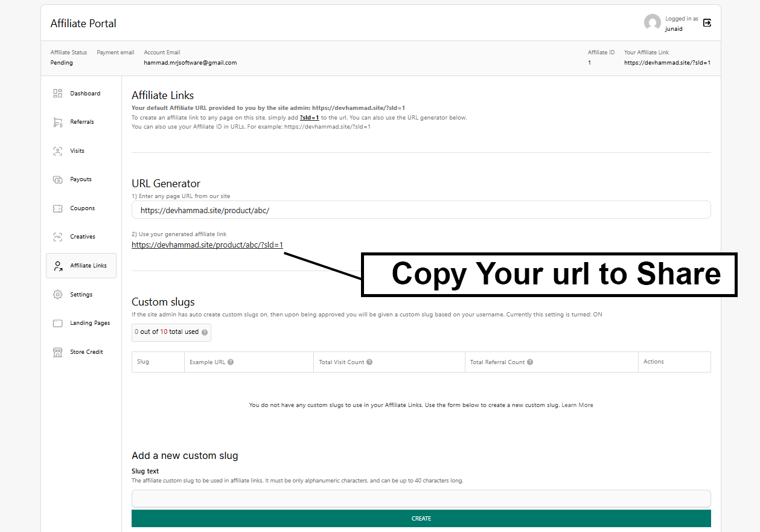Image resolution: width=760 pixels, height=532 pixels.
Task: Click the Coupons ticket icon
Action: click(58, 208)
